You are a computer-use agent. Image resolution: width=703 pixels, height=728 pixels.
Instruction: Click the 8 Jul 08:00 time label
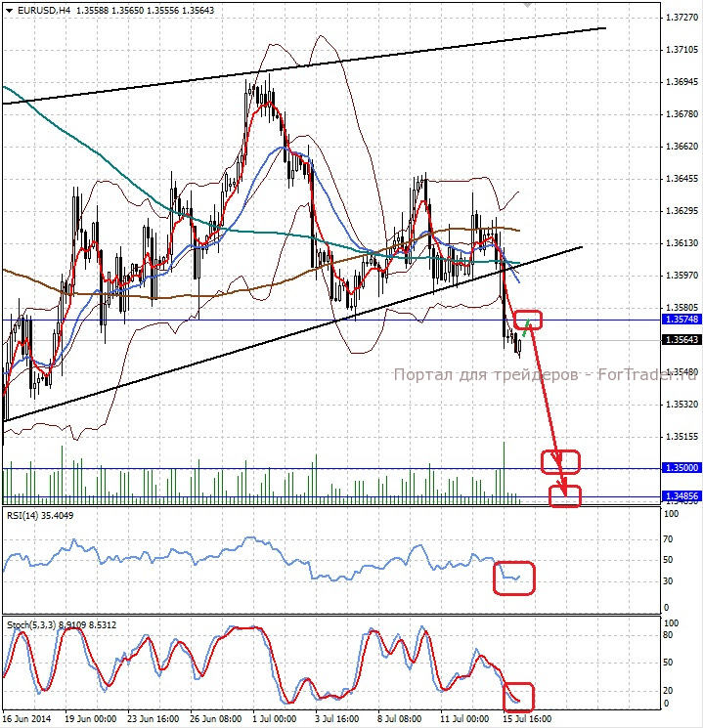pyautogui.click(x=400, y=718)
